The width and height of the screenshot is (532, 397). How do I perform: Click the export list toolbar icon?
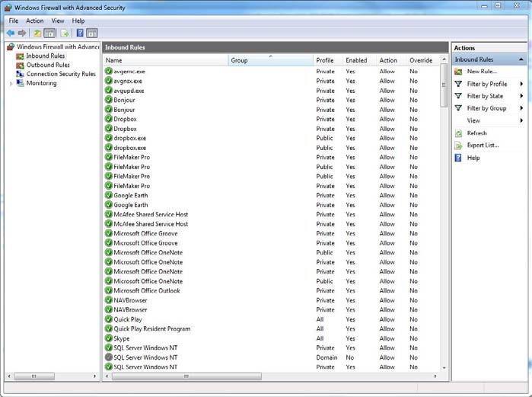click(65, 33)
